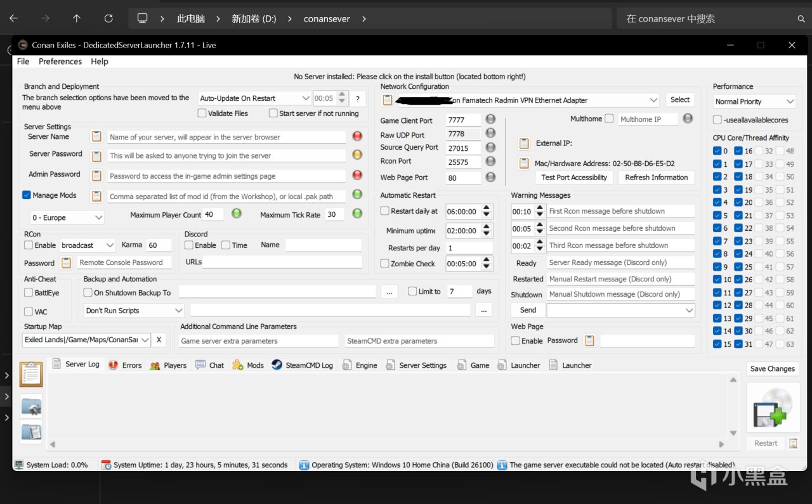Open the Startup Map Exiled Lands dropdown
812x504 pixels.
click(86, 340)
